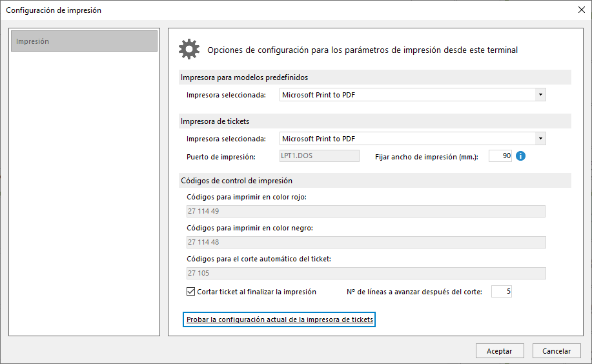592x364 pixels.
Task: Click the gear icon in the header
Action: pyautogui.click(x=189, y=49)
